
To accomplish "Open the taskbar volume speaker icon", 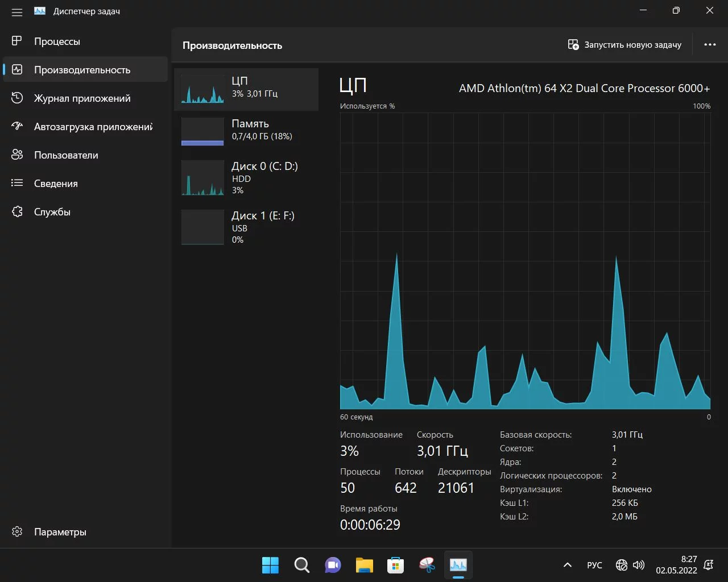I will point(639,565).
